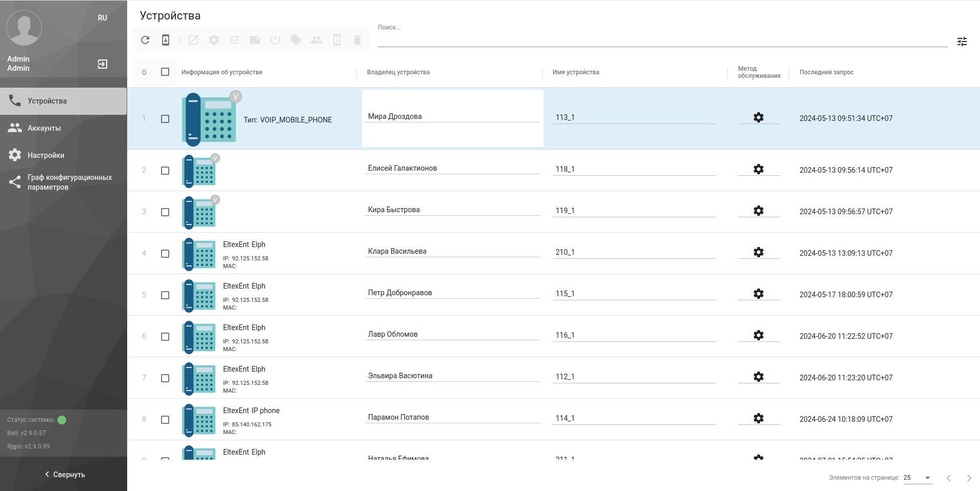The width and height of the screenshot is (980, 491).
Task: Click service method gear for Парамон Потапов
Action: (x=758, y=418)
